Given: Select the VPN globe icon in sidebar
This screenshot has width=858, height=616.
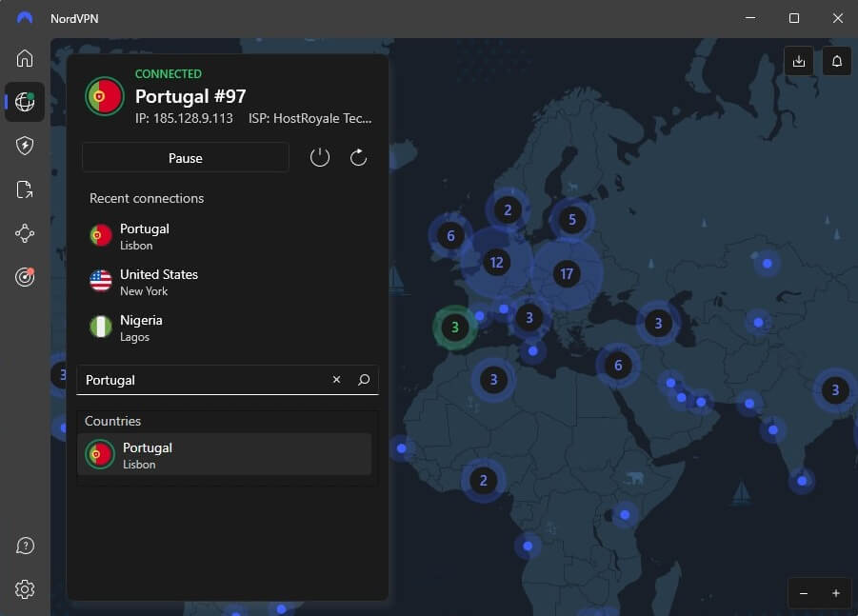Looking at the screenshot, I should point(25,102).
